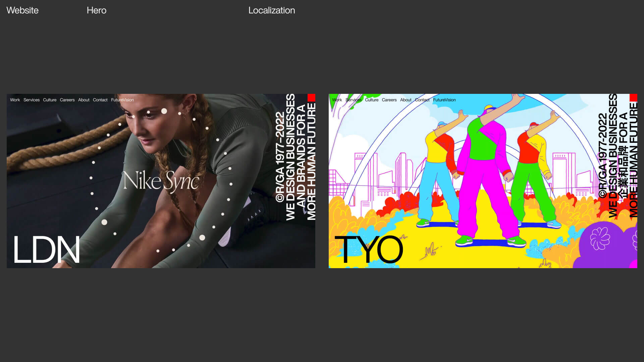The image size is (644, 362).
Task: Open FutureVision in London mockup nav
Action: pos(122,100)
